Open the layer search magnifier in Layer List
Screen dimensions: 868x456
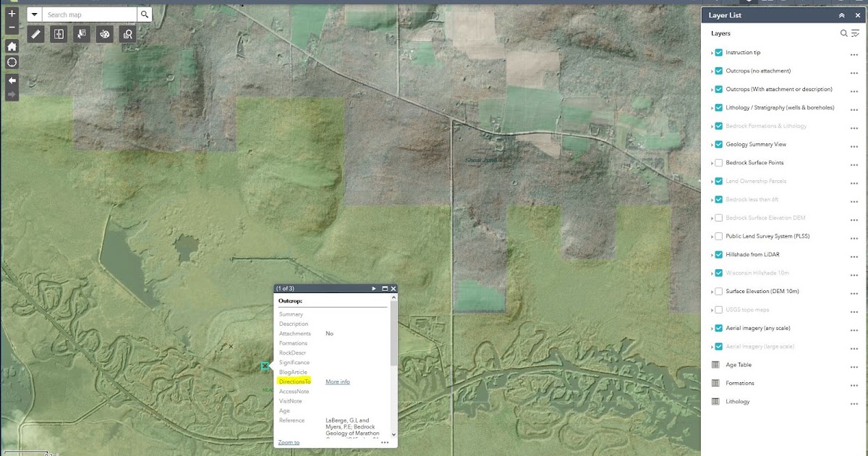[843, 33]
